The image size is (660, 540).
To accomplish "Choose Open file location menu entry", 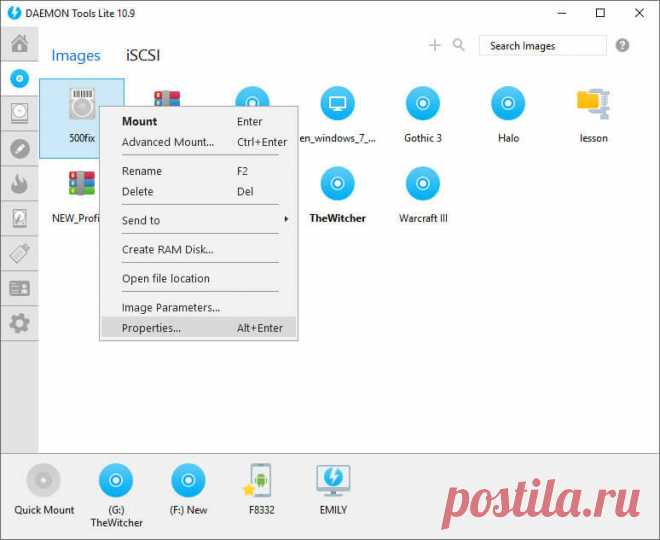I will pyautogui.click(x=199, y=279).
